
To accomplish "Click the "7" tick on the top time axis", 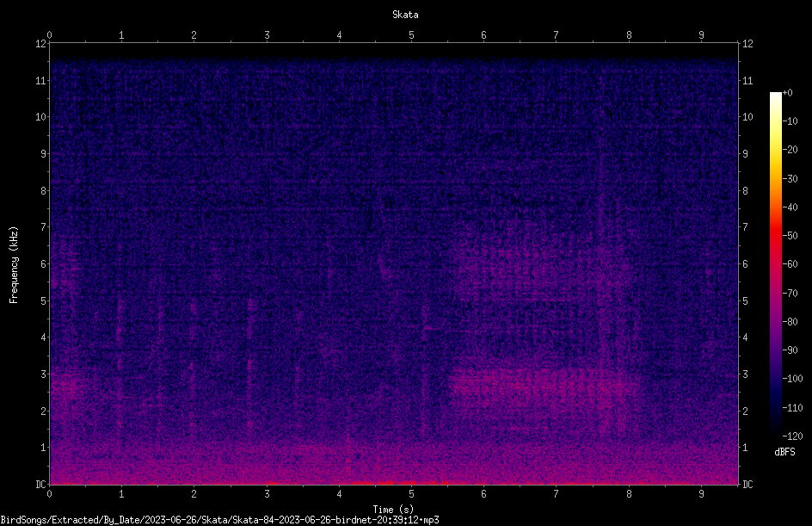I will pyautogui.click(x=557, y=35).
